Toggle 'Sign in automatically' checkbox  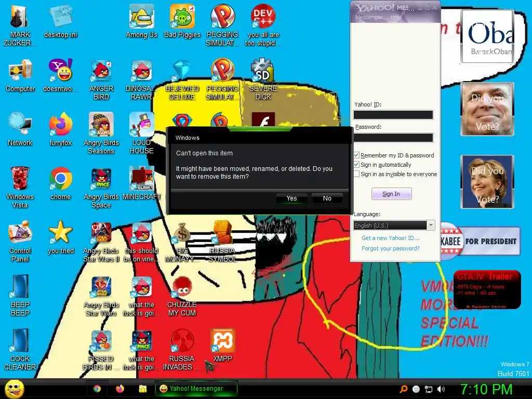point(356,165)
